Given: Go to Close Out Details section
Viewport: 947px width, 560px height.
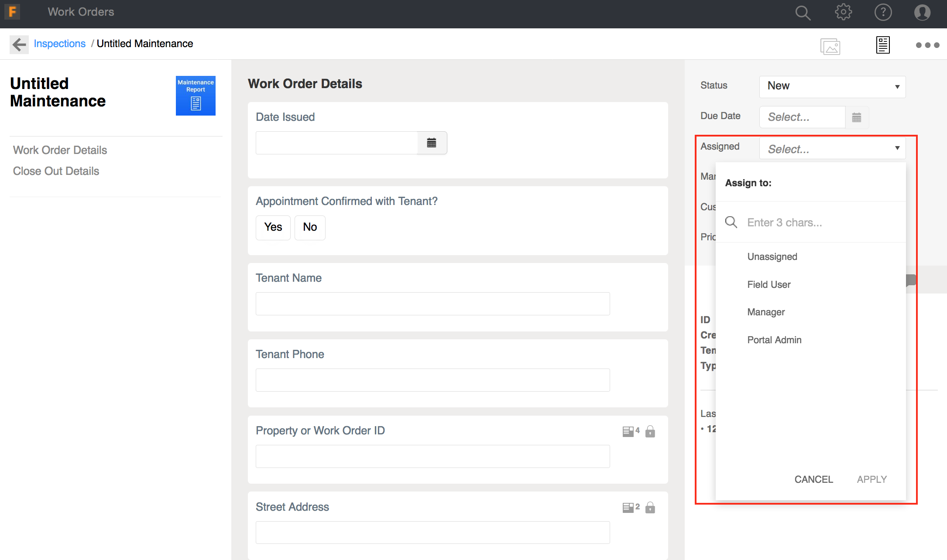Looking at the screenshot, I should click(x=56, y=171).
